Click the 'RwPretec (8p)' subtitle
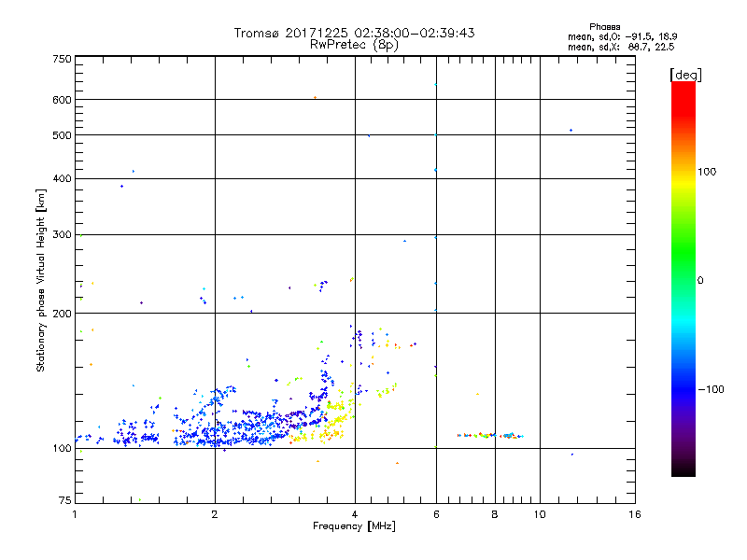747x560 pixels. 354,45
